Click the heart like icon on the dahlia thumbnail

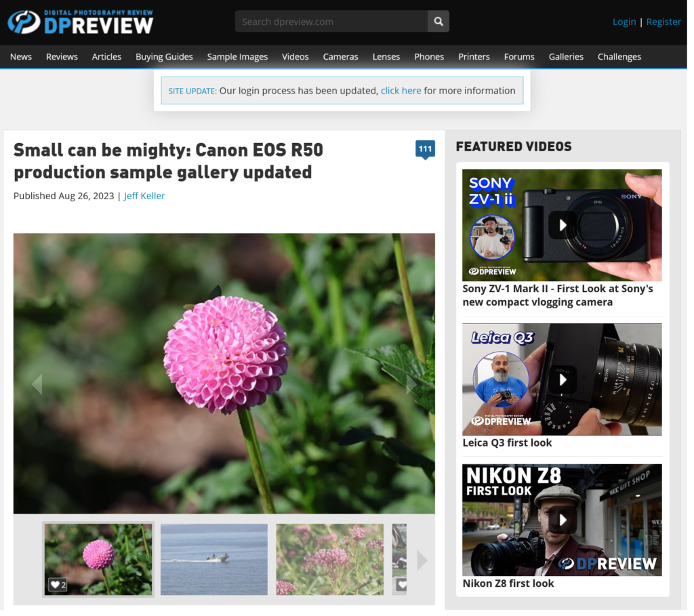(56, 583)
